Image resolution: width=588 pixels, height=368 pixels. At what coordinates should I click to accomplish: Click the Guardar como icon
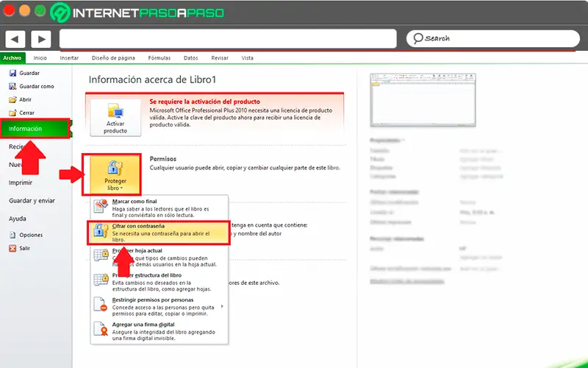[12, 86]
